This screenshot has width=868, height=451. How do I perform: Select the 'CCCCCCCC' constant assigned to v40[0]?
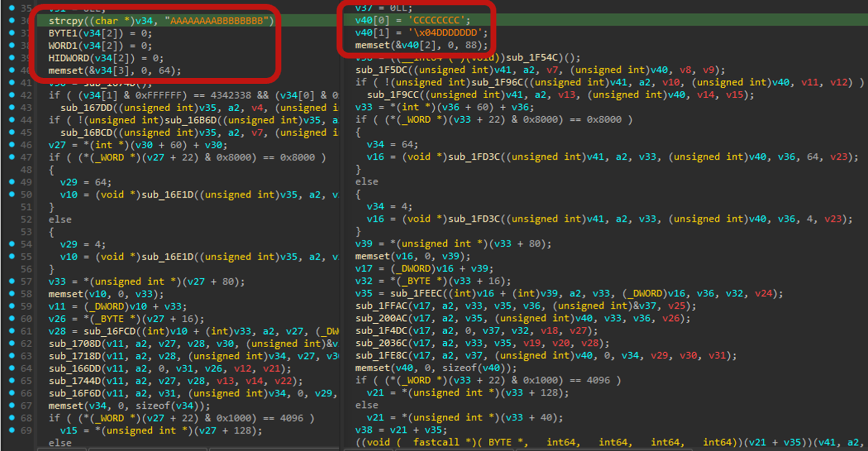pos(439,20)
